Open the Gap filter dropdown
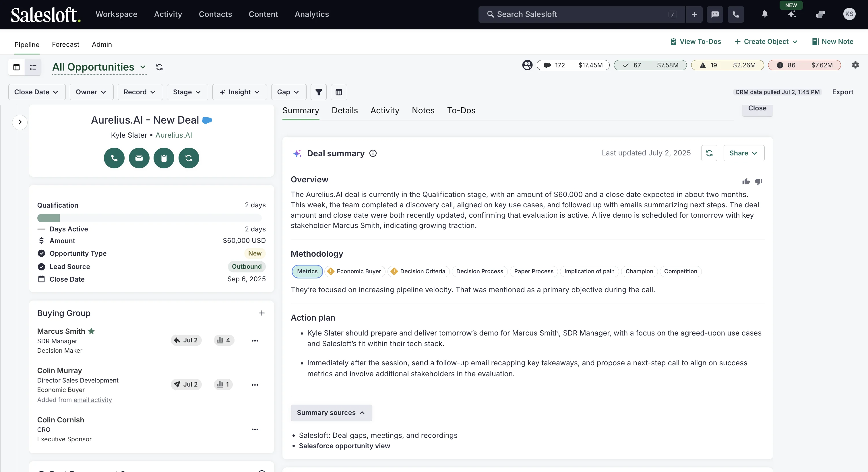Image resolution: width=868 pixels, height=472 pixels. point(288,92)
